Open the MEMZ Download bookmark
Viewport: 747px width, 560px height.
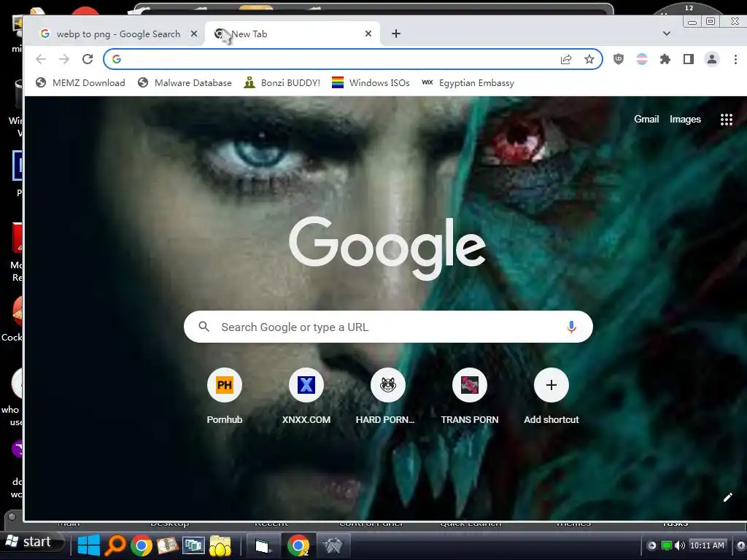[x=80, y=83]
